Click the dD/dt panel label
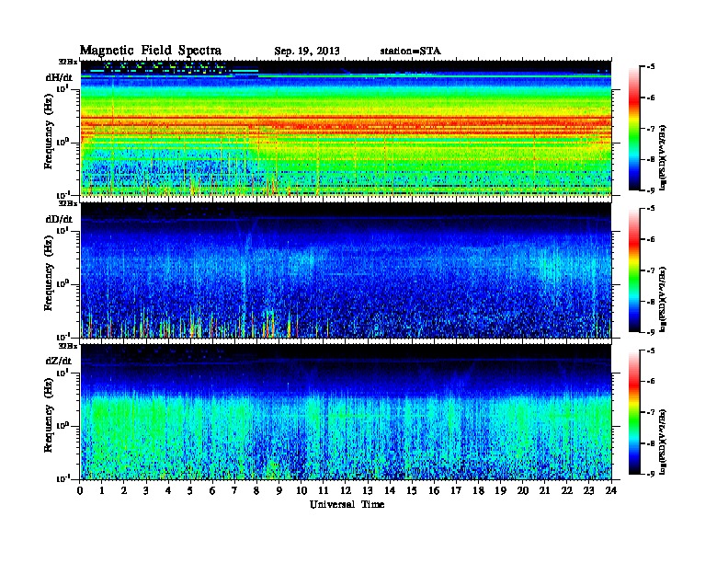Image resolution: width=728 pixels, height=563 pixels. [x=59, y=219]
